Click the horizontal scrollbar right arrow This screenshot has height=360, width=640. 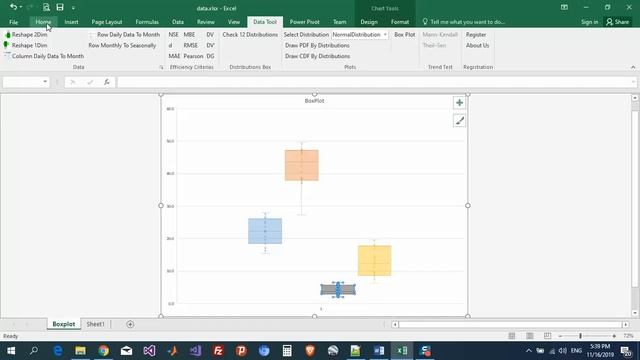tap(625, 324)
